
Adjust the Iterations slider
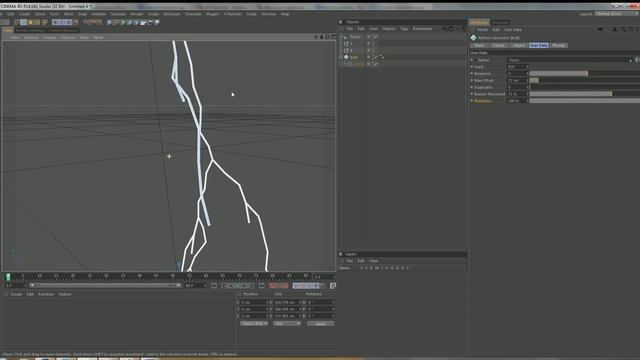pos(585,73)
